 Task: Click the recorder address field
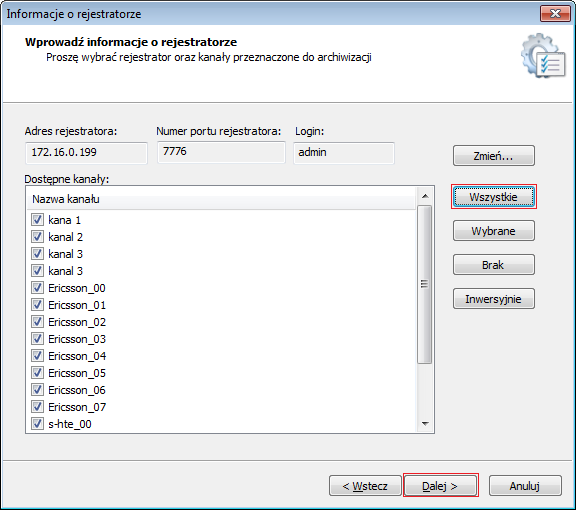[x=86, y=153]
